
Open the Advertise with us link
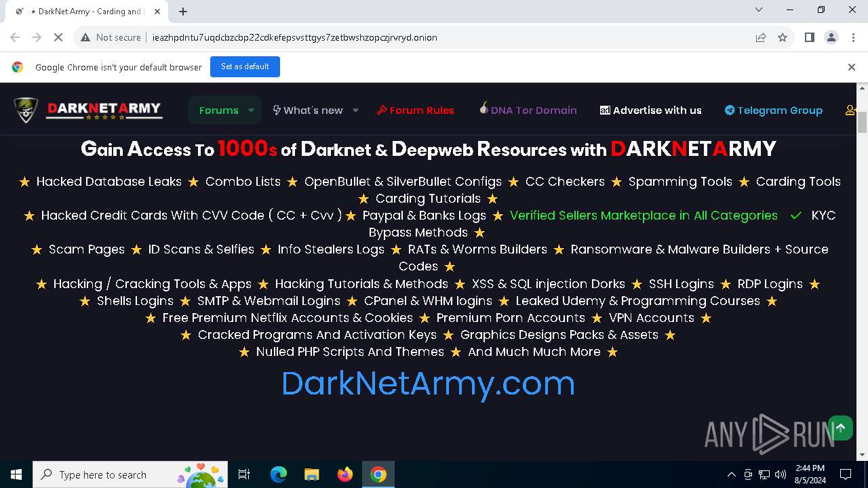[651, 110]
